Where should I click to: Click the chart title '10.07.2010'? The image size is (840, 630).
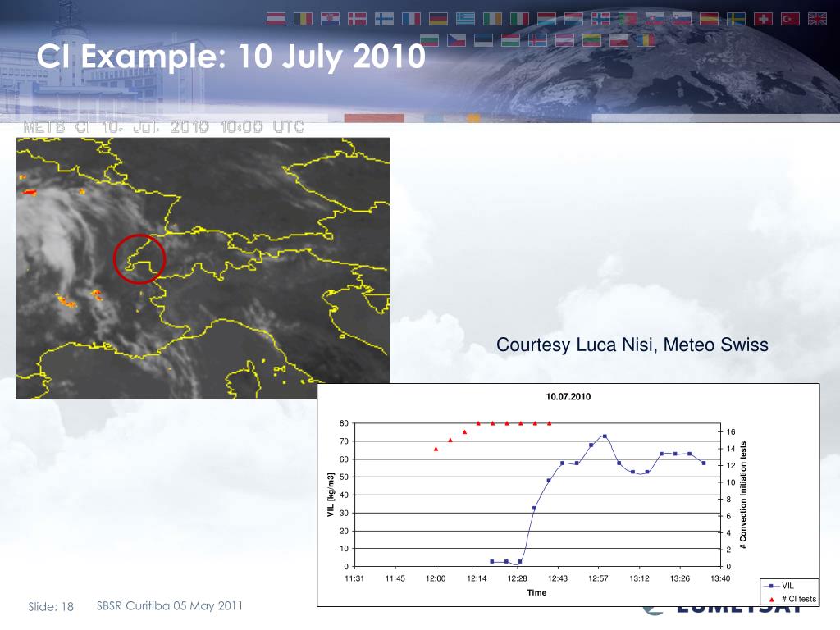pos(568,396)
